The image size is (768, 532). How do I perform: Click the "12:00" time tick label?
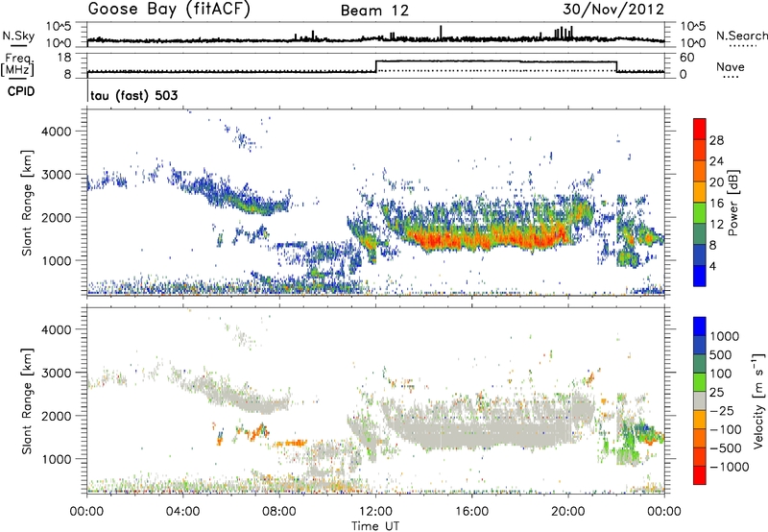375,512
